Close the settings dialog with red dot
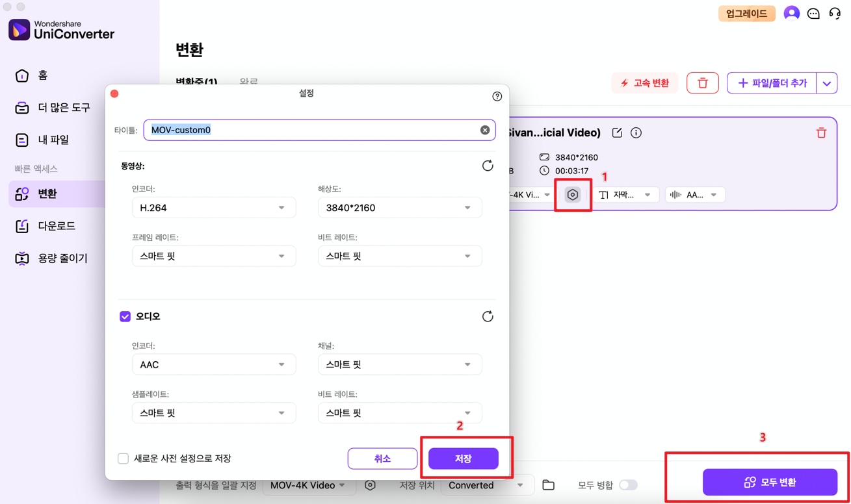The height and width of the screenshot is (504, 851). 114,94
